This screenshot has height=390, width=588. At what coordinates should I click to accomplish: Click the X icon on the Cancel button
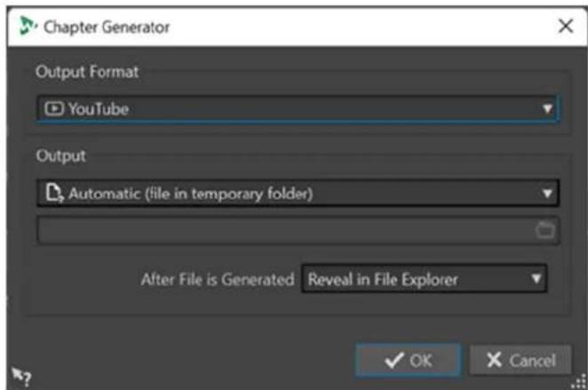point(494,360)
